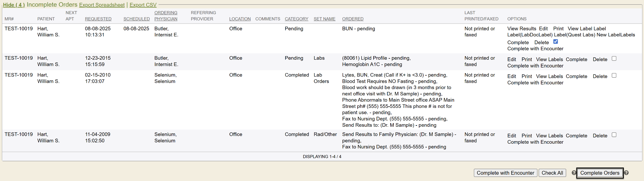Sort the table by Set Name column
The height and width of the screenshot is (181, 644).
pos(324,19)
